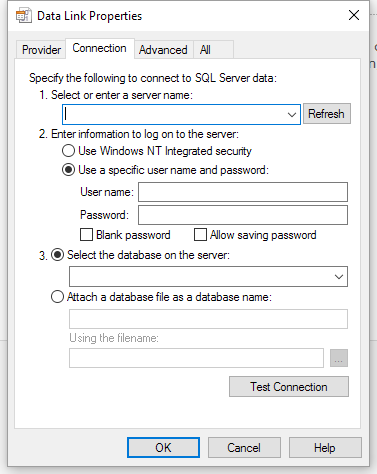This screenshot has height=474, width=377.
Task: Select the Connection tab
Action: click(x=100, y=48)
